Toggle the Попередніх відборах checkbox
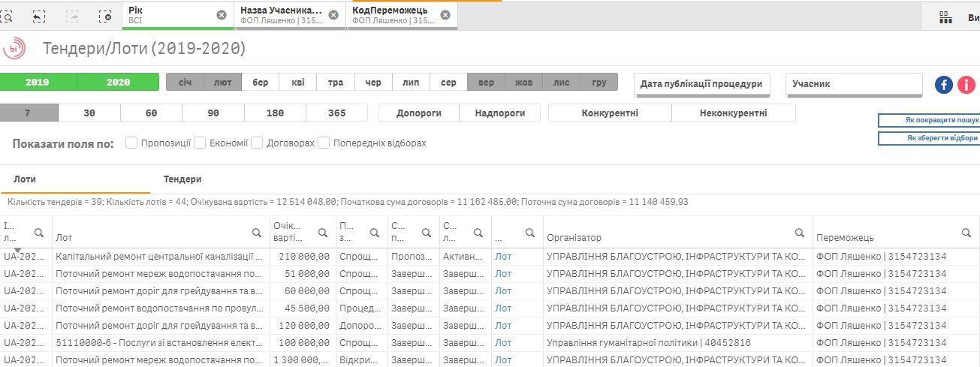Image resolution: width=980 pixels, height=367 pixels. (x=324, y=143)
